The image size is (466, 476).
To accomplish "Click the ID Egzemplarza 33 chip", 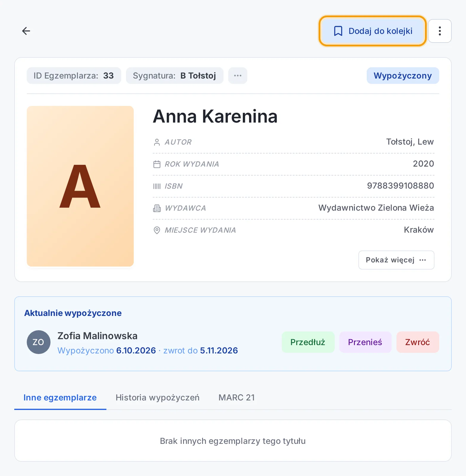I will (74, 76).
